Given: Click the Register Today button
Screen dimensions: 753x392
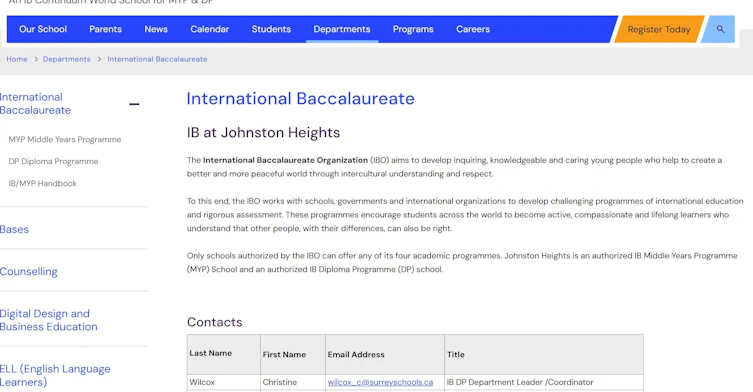Looking at the screenshot, I should pyautogui.click(x=659, y=29).
